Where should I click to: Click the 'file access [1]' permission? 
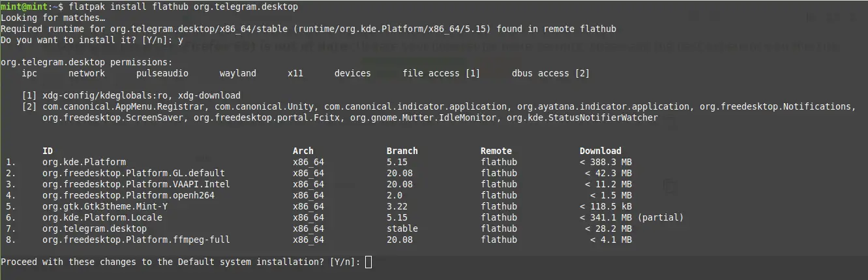[441, 73]
